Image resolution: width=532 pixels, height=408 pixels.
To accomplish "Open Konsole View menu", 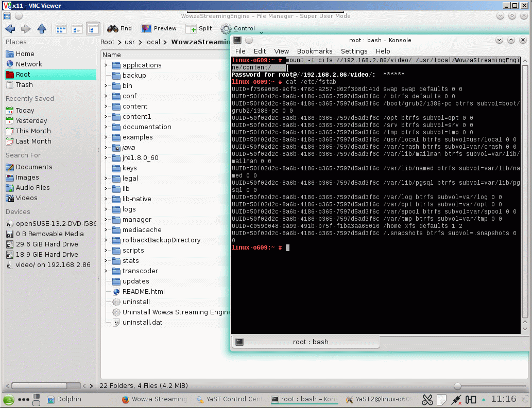I will click(x=282, y=51).
